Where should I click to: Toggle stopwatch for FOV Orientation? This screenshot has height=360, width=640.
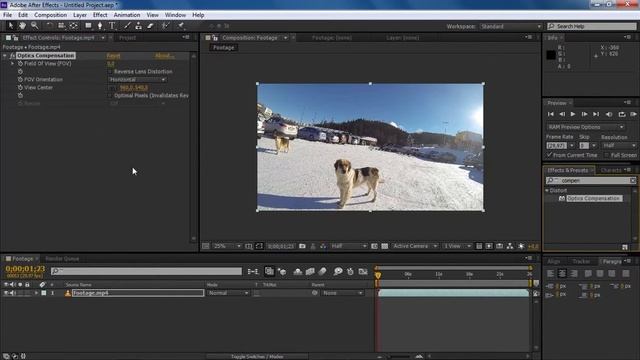point(20,80)
